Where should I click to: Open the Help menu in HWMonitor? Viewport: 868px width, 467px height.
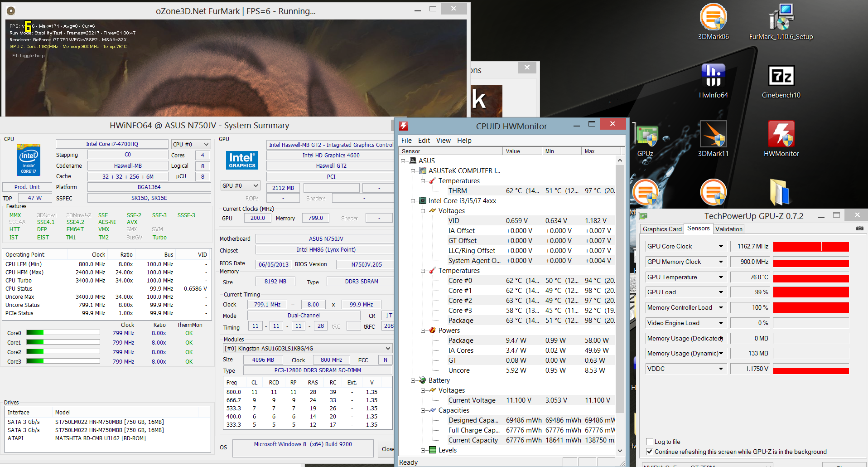click(x=464, y=141)
